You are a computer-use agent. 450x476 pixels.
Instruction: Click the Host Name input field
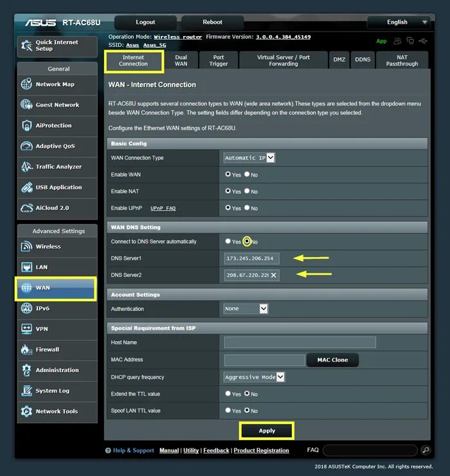[300, 342]
